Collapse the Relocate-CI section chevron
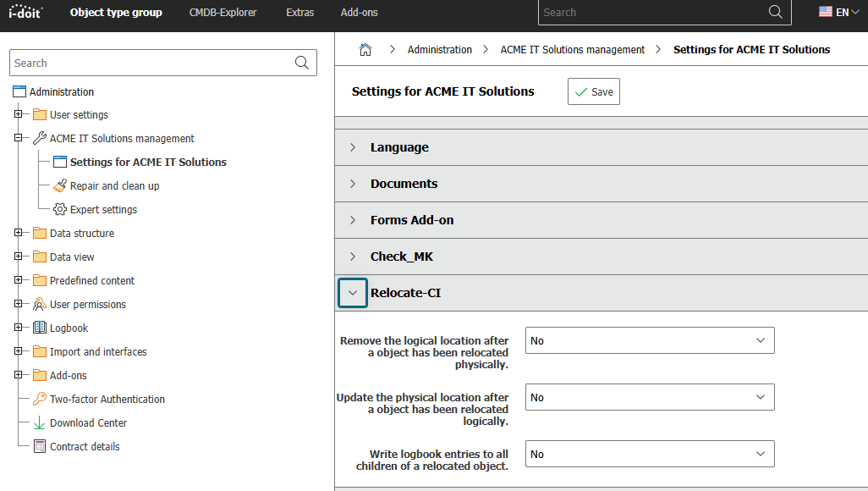This screenshot has height=491, width=868. [x=353, y=293]
